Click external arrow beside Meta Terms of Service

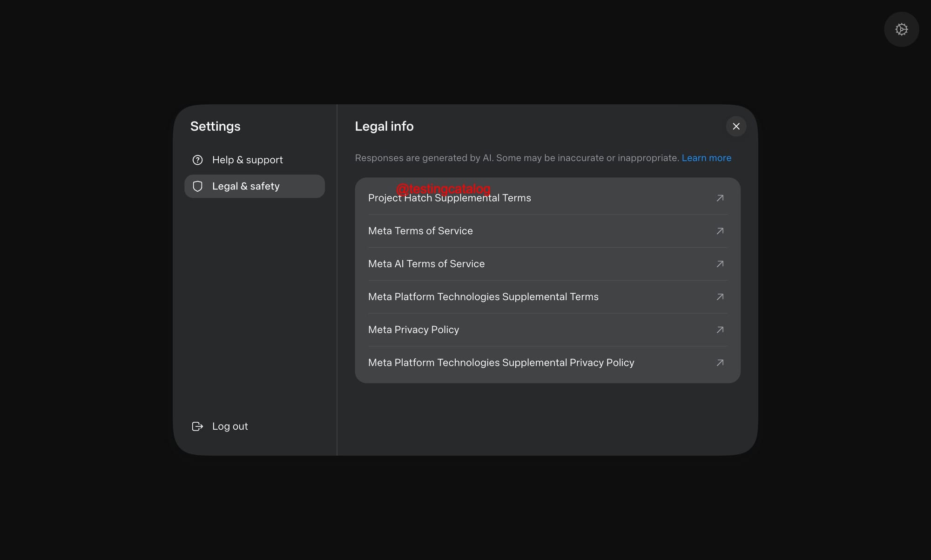point(720,231)
